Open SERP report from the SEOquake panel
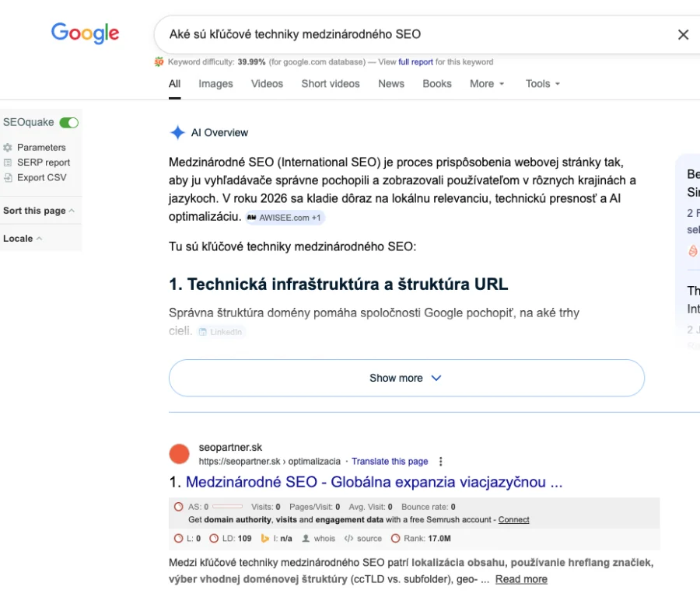The width and height of the screenshot is (700, 597). pos(43,162)
